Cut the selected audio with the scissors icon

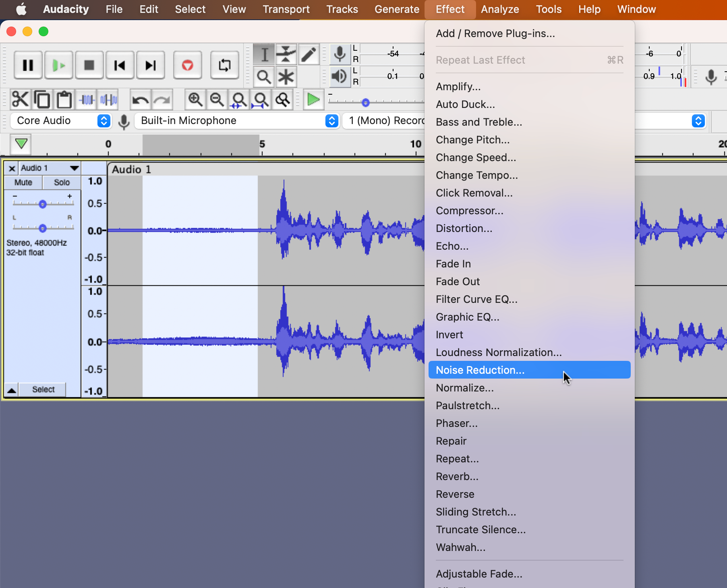click(x=20, y=99)
